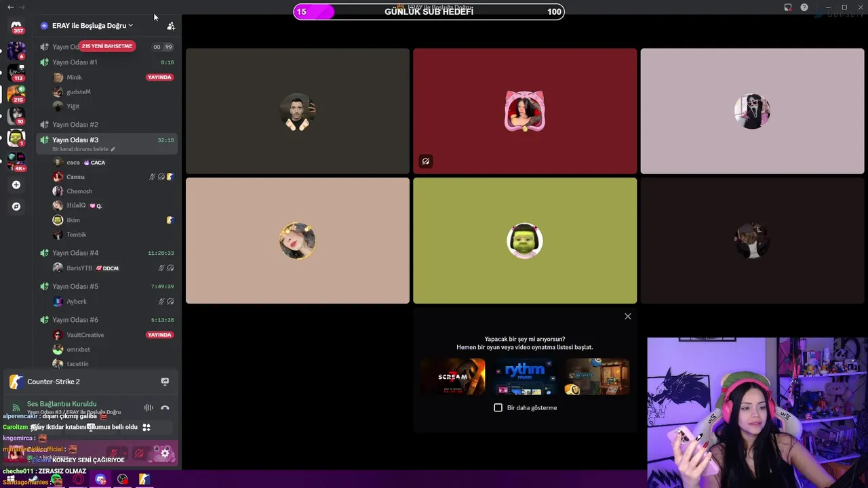
Task: Launch the Scream activity thumbnail
Action: 453,376
